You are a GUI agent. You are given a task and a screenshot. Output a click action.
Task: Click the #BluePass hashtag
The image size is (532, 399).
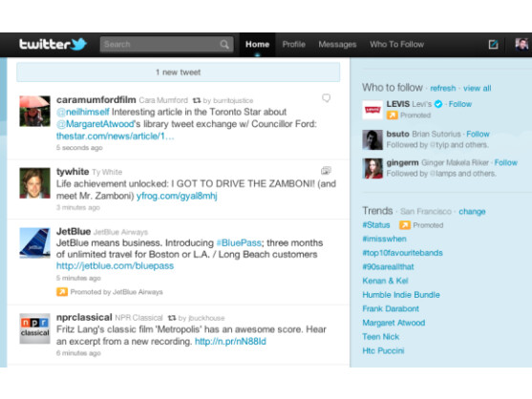[239, 243]
